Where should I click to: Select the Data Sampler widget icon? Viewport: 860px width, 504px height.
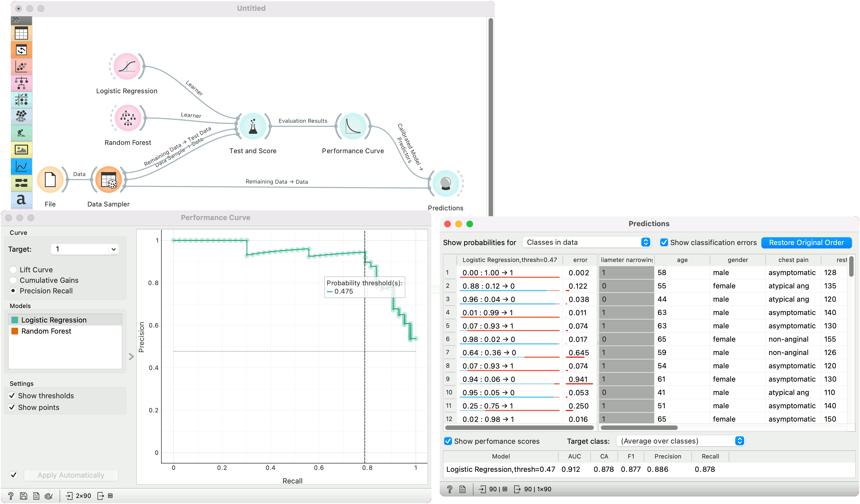click(109, 180)
